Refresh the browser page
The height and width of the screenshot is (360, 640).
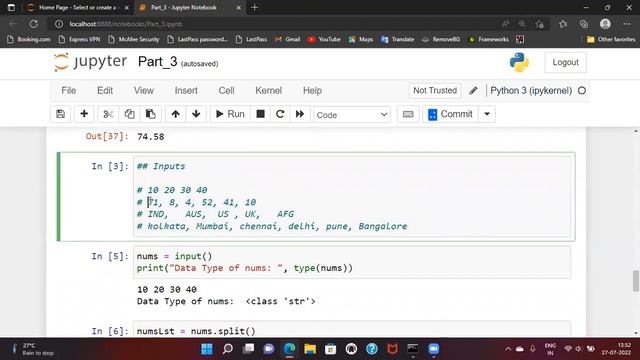[34, 24]
